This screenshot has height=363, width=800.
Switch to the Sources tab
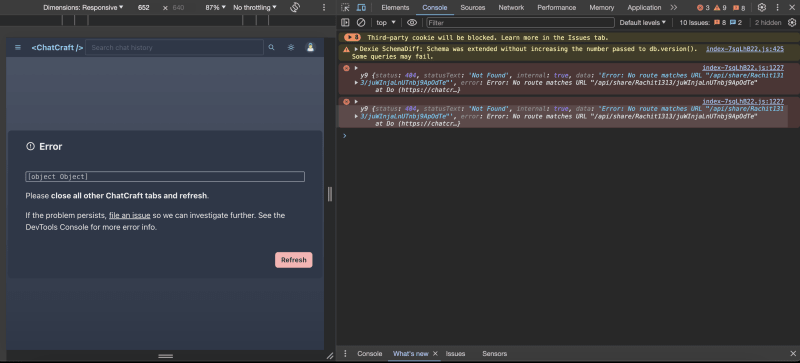473,8
